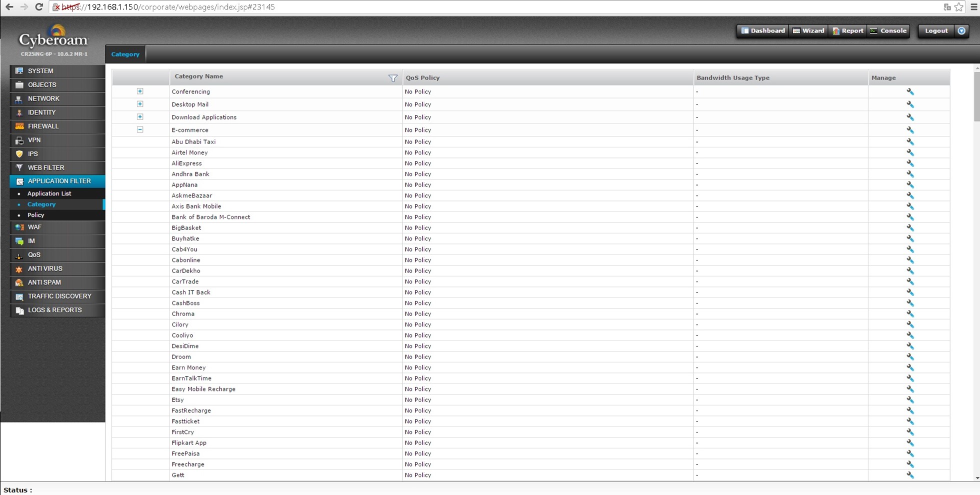Open the ANTI VIRUS sidebar section
The width and height of the screenshot is (980, 495).
tap(57, 268)
